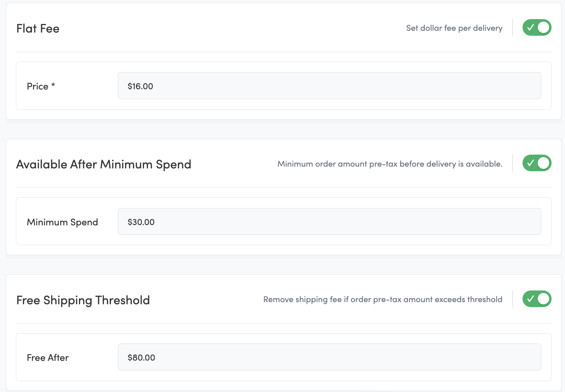Click the "Free Shipping Threshold" heading
This screenshot has height=392, width=565.
pos(83,300)
